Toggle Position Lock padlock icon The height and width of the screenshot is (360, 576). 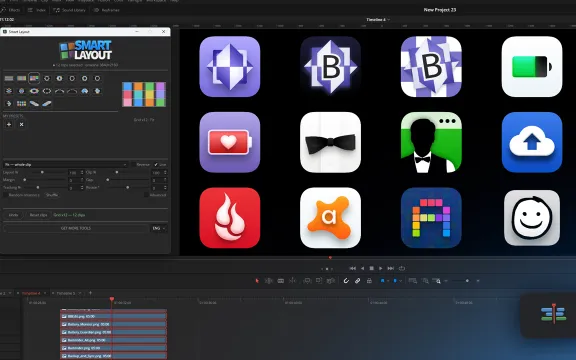pos(369,281)
